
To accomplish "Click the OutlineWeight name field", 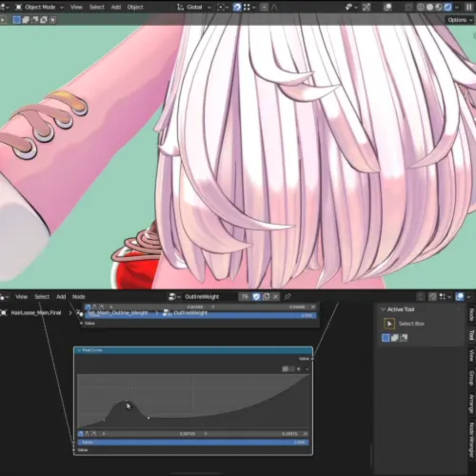I will [x=209, y=297].
